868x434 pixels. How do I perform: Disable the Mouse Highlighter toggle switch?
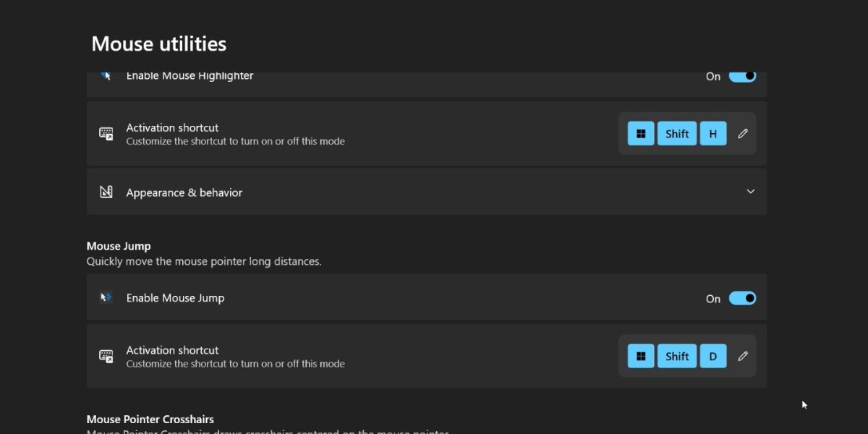coord(742,76)
